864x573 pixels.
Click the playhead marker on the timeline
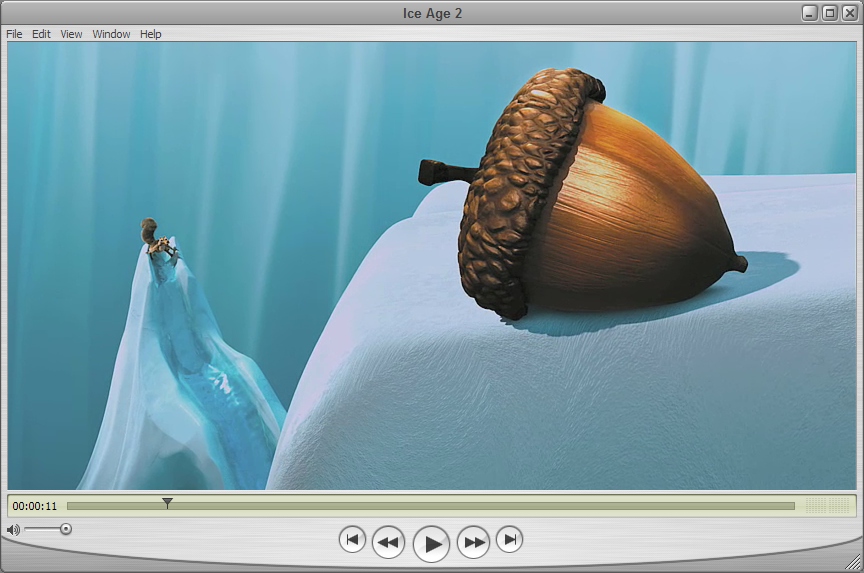[167, 503]
